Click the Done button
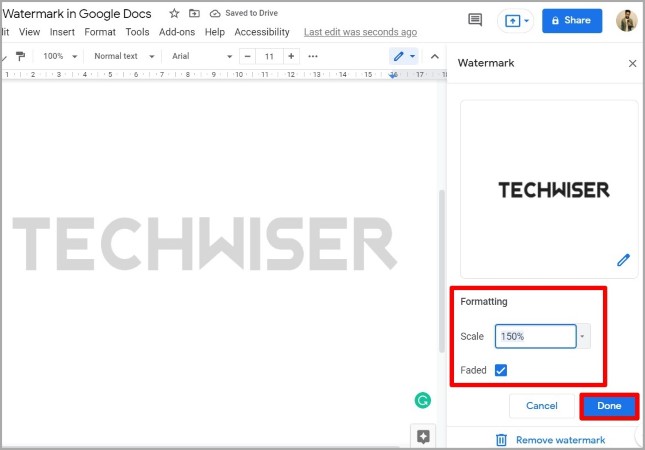Image resolution: width=645 pixels, height=450 pixels. point(609,406)
